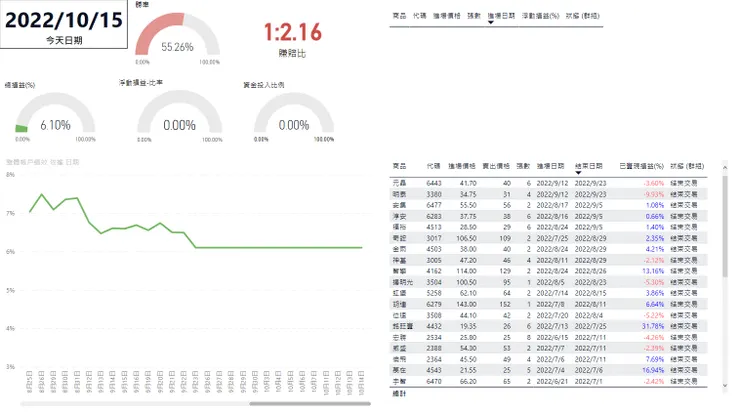Click the -5.30% realized loss value

click(654, 282)
